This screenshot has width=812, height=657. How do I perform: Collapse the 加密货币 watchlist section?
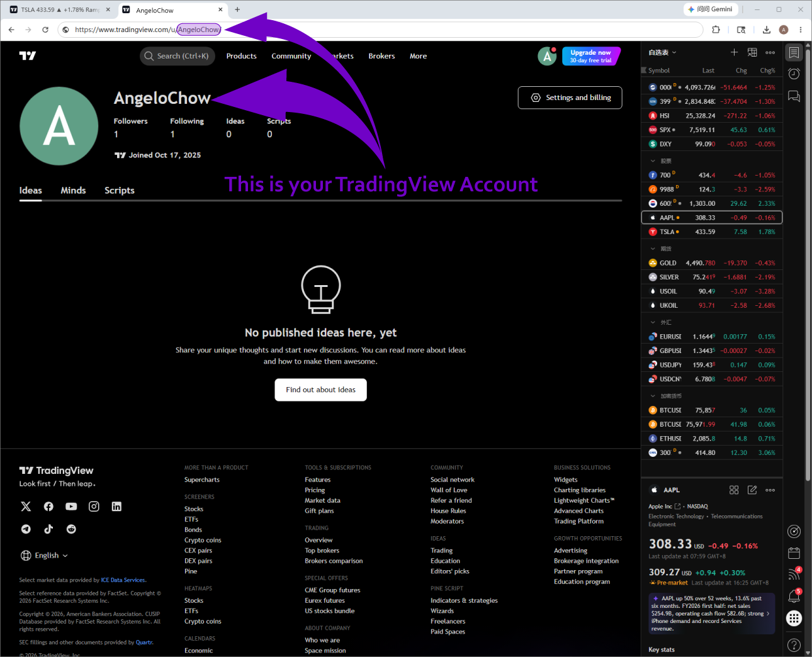[x=653, y=396]
